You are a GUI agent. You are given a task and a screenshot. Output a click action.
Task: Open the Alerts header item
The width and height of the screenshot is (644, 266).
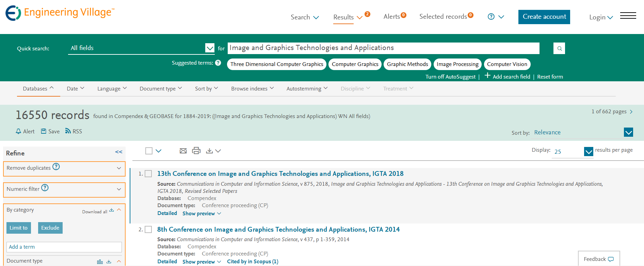tap(395, 16)
